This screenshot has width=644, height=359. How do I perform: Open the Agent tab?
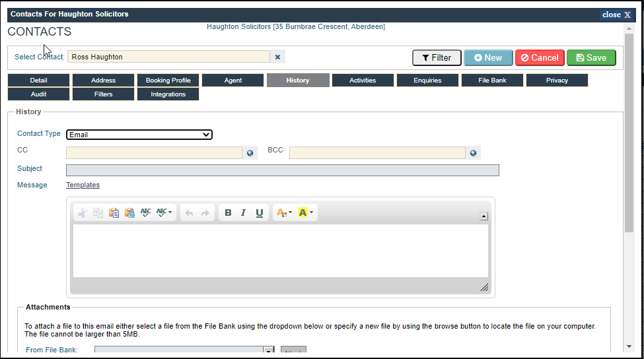click(x=233, y=81)
